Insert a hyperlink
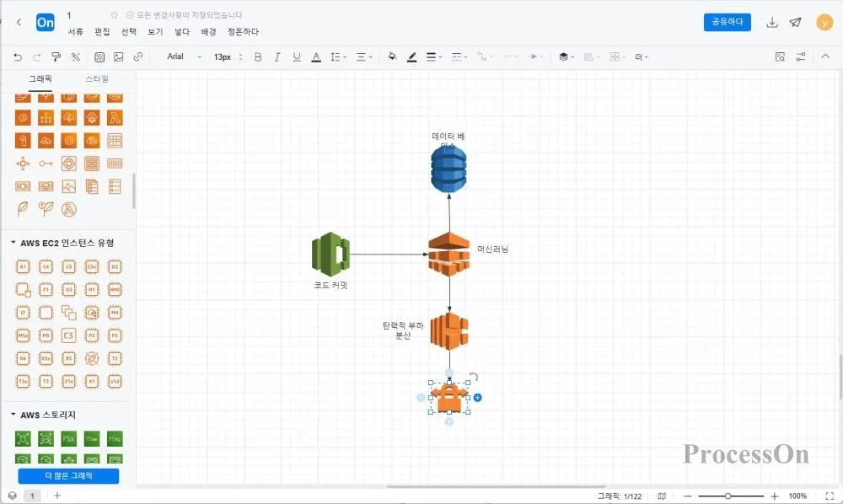This screenshot has height=504, width=843. [x=138, y=56]
